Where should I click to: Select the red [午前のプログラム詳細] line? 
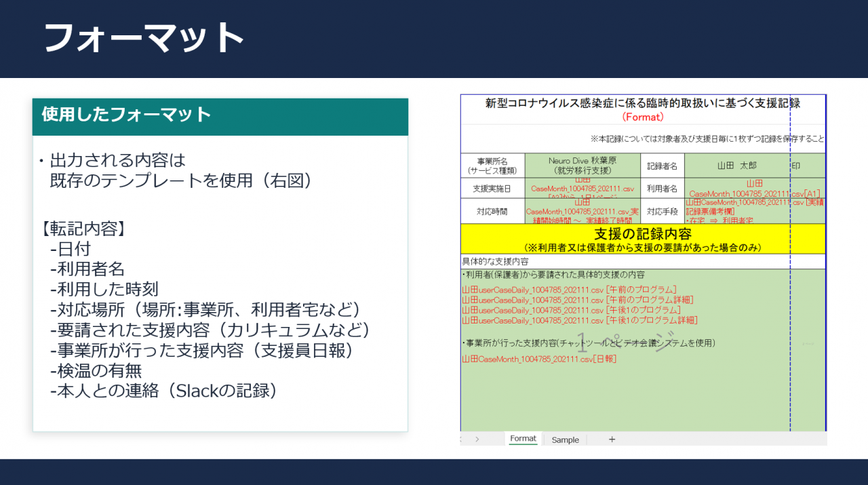[577, 300]
